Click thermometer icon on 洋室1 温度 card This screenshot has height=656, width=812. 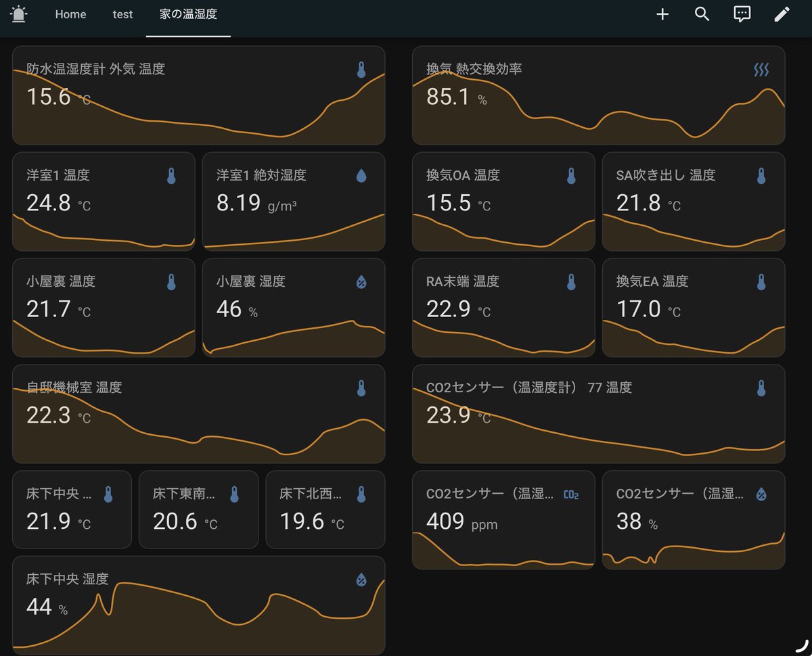[x=171, y=176]
